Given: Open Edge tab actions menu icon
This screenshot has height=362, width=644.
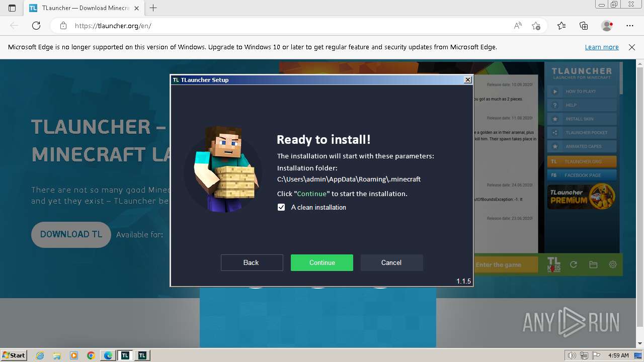Looking at the screenshot, I should [12, 8].
